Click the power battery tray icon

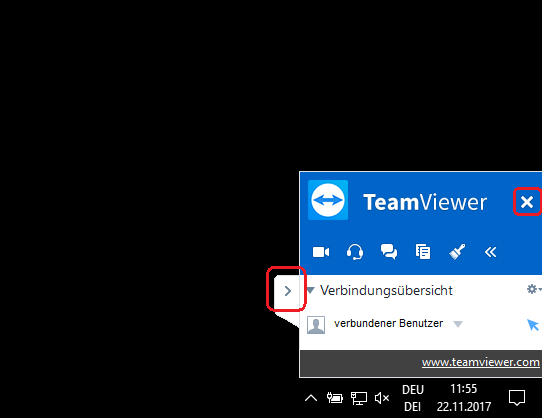pyautogui.click(x=335, y=398)
